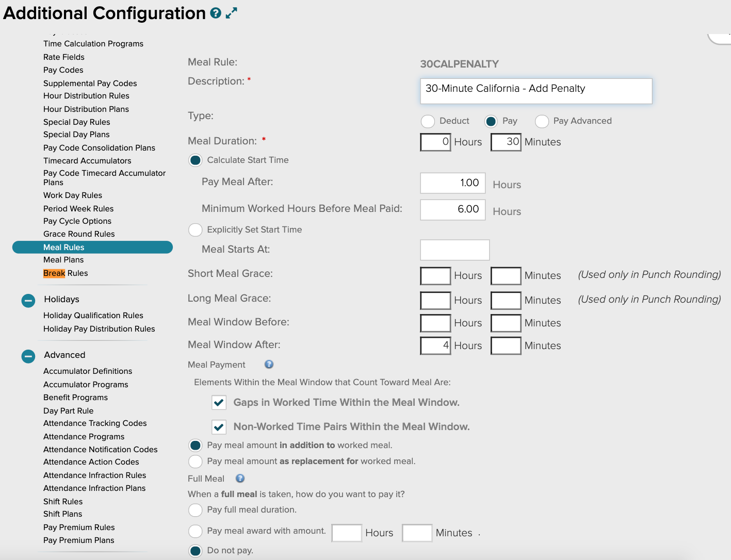Choose Explicitly Set Start Time option
This screenshot has height=560, width=731.
point(196,230)
